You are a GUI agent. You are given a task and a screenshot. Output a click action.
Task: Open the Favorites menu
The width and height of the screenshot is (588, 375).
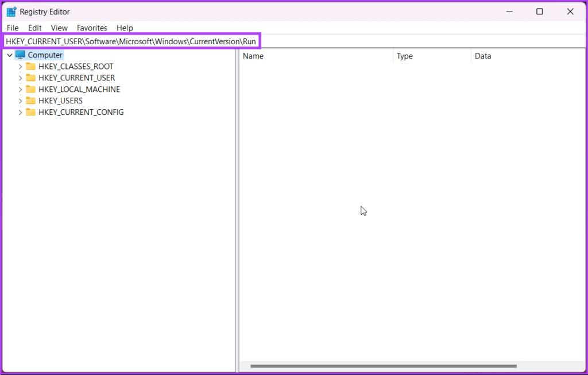[92, 28]
